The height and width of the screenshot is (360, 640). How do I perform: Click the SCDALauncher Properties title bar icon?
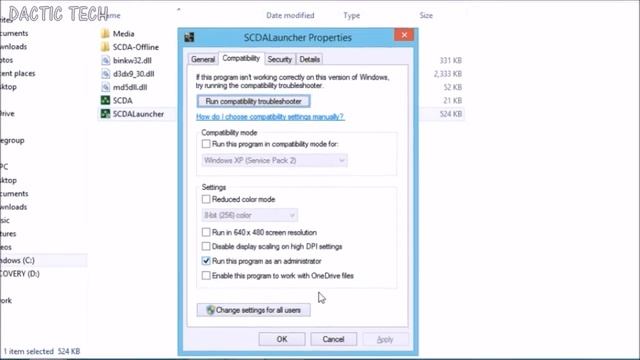point(189,38)
